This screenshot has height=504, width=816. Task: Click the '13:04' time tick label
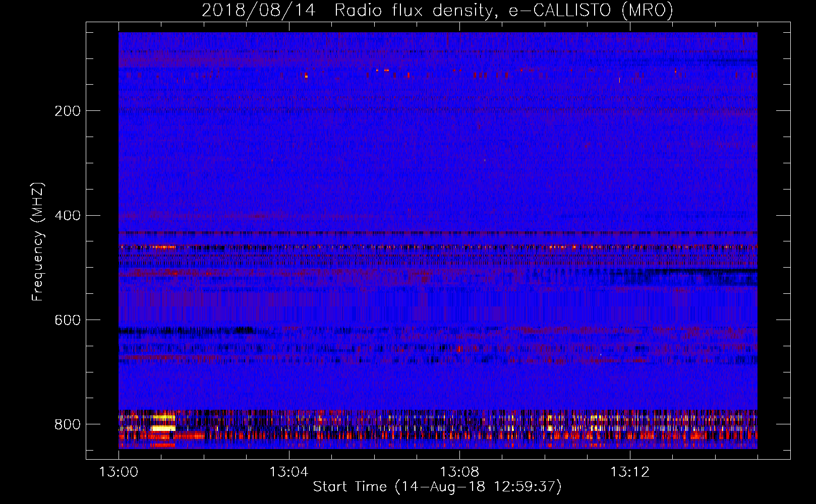(289, 472)
